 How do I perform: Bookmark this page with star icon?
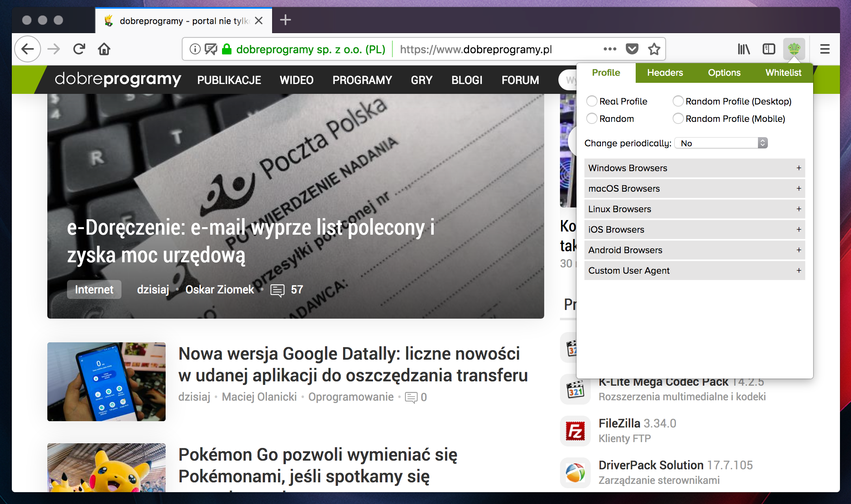pyautogui.click(x=654, y=49)
